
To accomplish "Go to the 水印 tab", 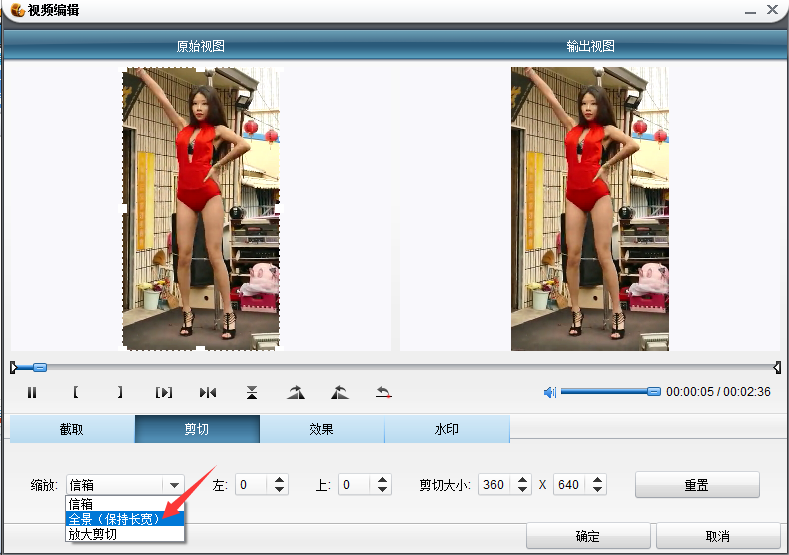I will [x=447, y=429].
